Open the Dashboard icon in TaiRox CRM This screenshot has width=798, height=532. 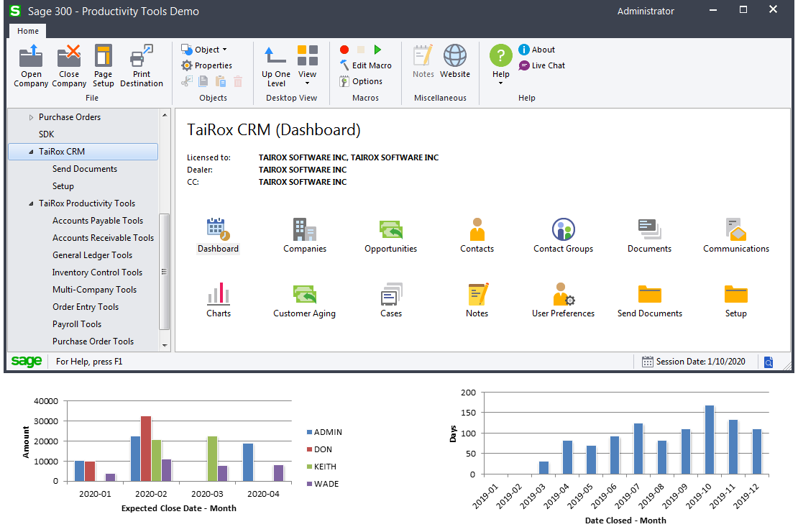click(x=218, y=235)
